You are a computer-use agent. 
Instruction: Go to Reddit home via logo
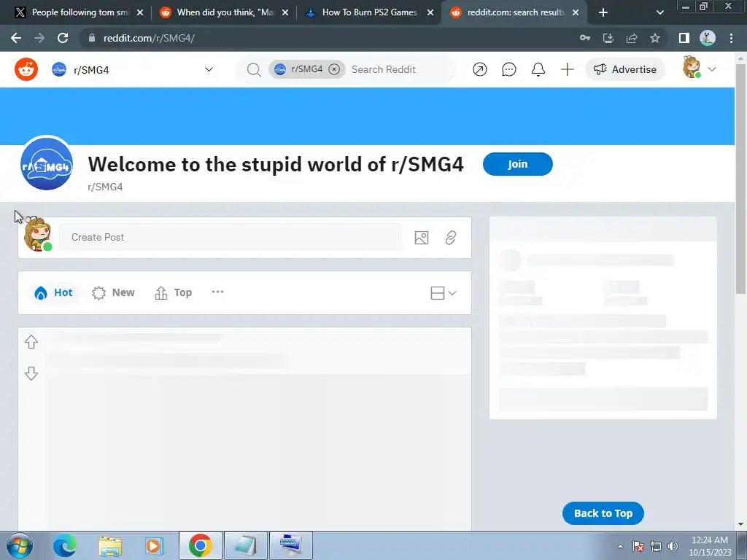point(26,69)
